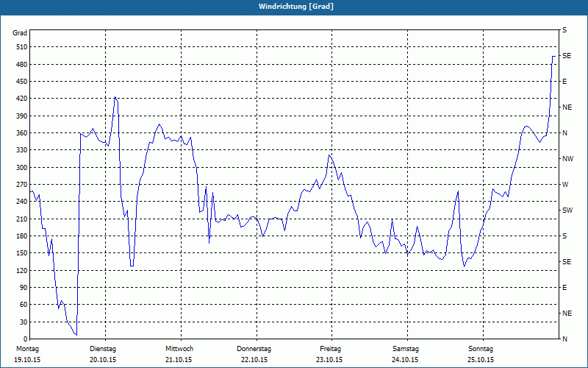Click the date 20.10.15
Image resolution: width=588 pixels, height=368 pixels.
(103, 360)
